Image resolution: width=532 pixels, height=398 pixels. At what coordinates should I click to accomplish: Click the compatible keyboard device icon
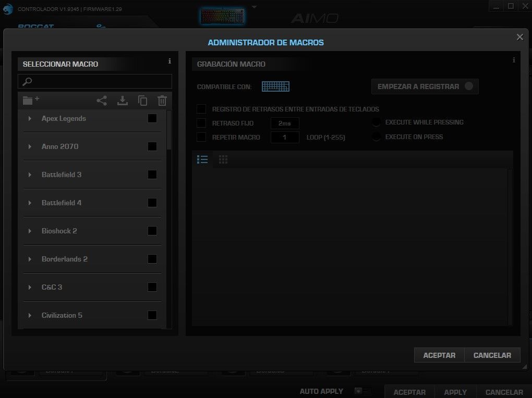pyautogui.click(x=275, y=86)
